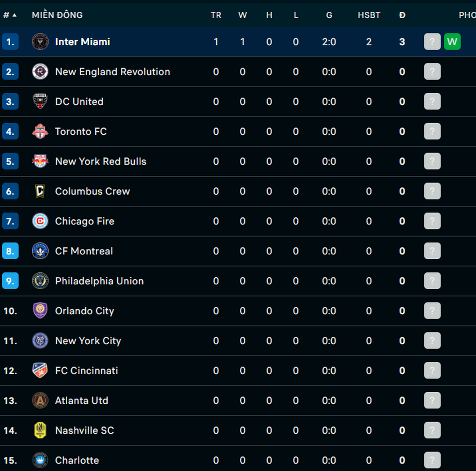Select the TR matches played column header
This screenshot has width=476, height=471.
coord(216,15)
